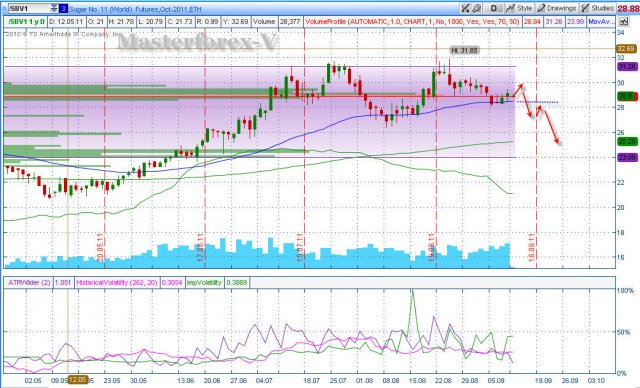Select the /SBV1 1 y D chart label
Viewport: 640px width, 388px height.
[x=27, y=21]
